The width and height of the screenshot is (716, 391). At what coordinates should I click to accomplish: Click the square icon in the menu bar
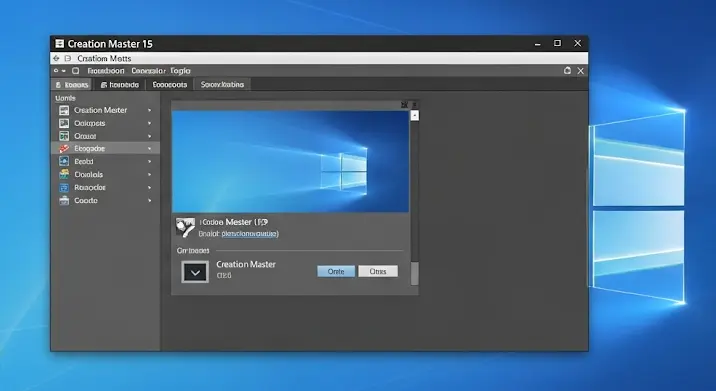75,71
